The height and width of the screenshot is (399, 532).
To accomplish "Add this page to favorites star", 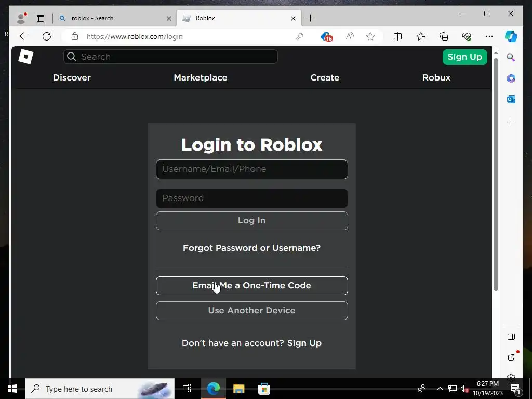I will pyautogui.click(x=370, y=36).
